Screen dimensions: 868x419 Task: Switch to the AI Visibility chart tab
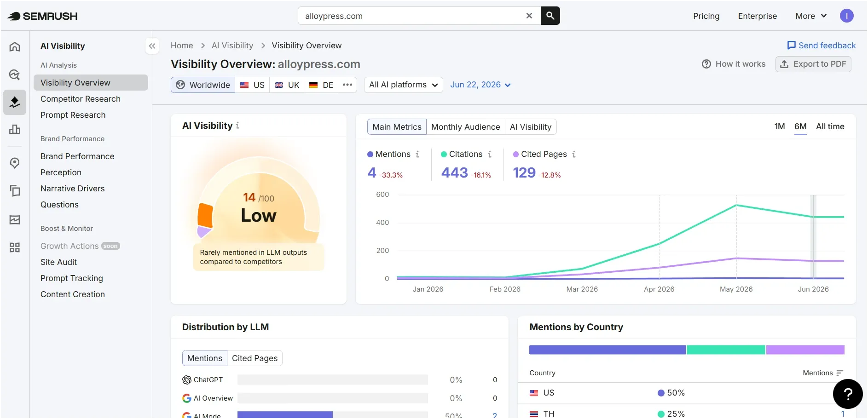pos(531,127)
